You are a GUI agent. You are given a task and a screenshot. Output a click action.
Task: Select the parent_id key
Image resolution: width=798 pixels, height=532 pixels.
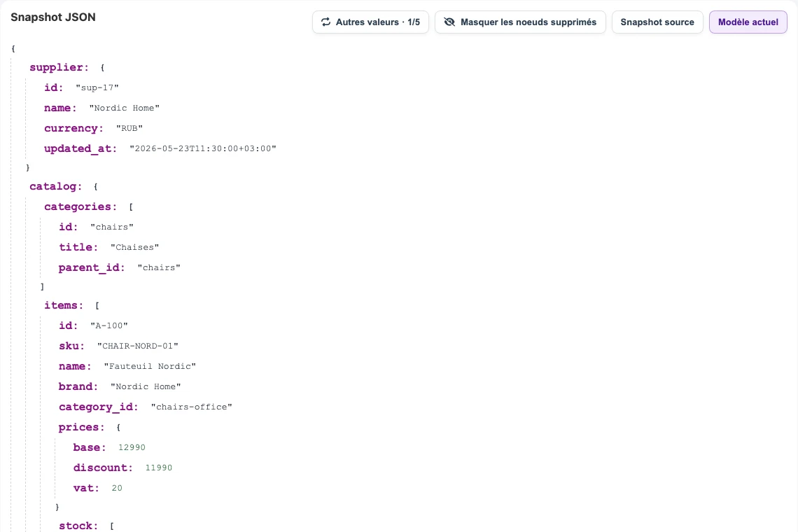92,268
